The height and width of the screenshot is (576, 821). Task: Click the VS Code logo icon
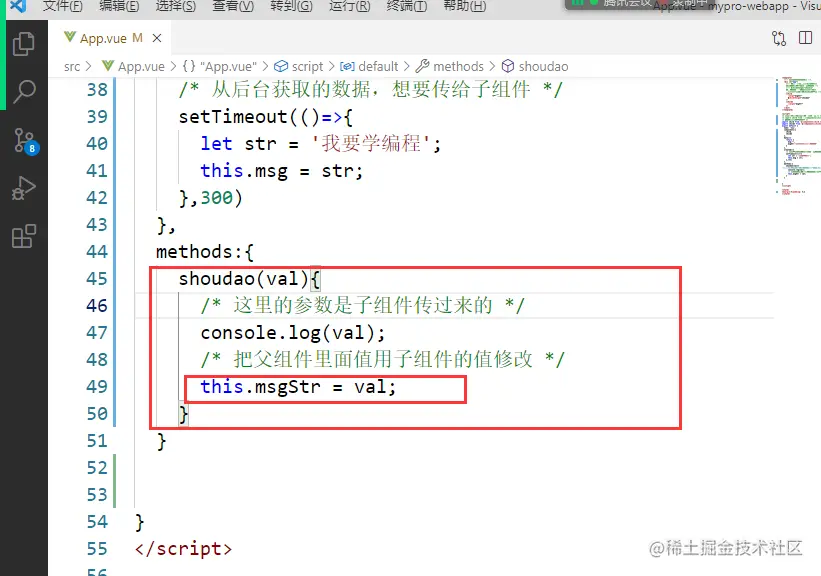[15, 7]
